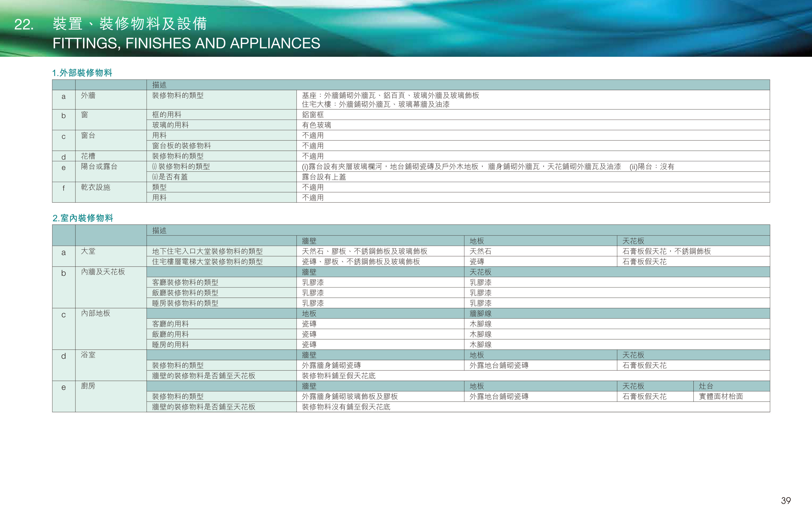Click the row label "浴室"
812x525 pixels.
[x=88, y=355]
